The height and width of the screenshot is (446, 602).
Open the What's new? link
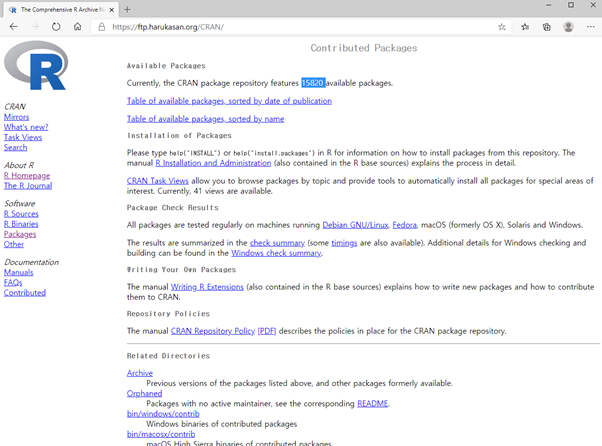click(26, 127)
